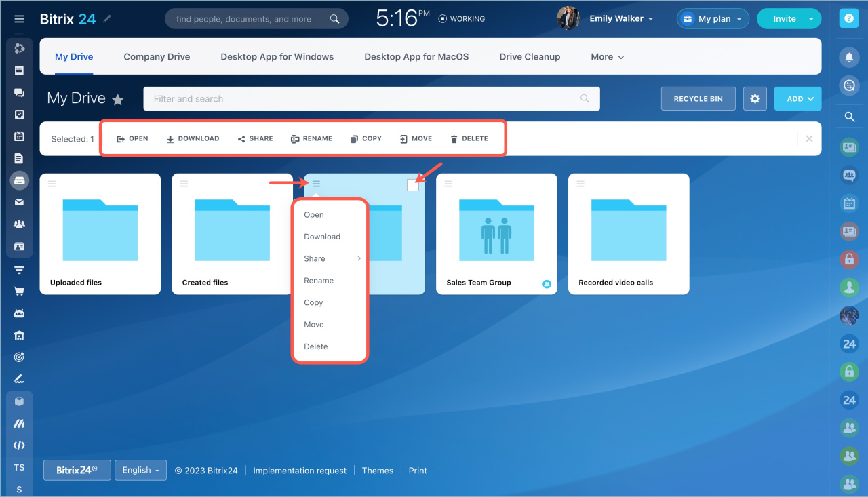Open the chat bubble icon below bell

pos(849,85)
